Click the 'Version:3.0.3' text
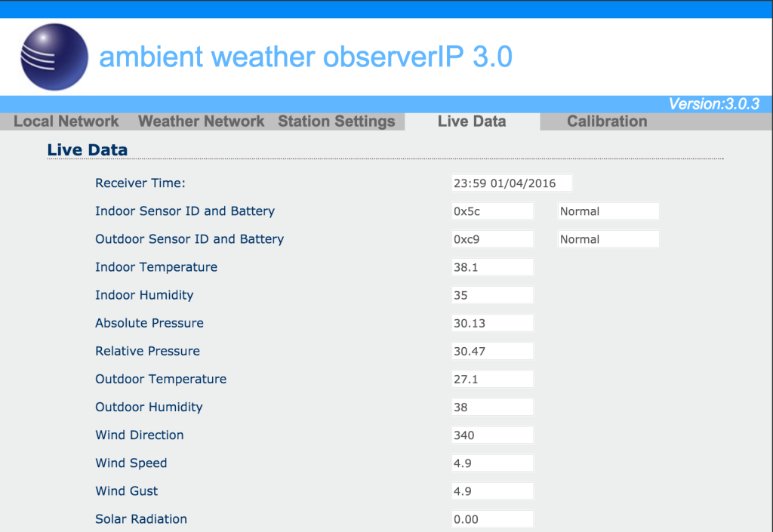Screen dimensions: 773x532 pos(714,104)
